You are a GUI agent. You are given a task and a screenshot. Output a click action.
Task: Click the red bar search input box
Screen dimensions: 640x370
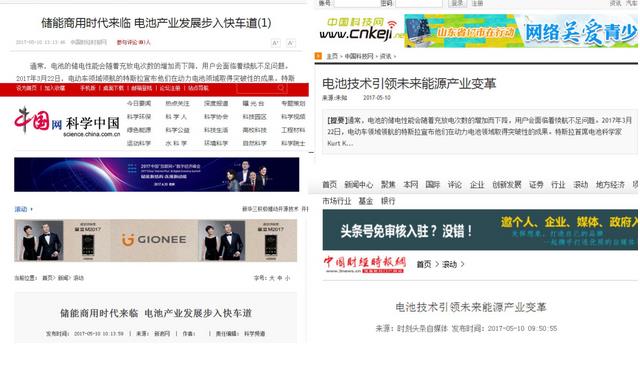pos(261,88)
